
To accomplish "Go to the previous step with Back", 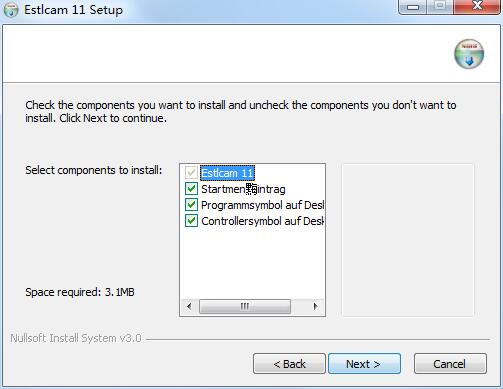I will (289, 364).
